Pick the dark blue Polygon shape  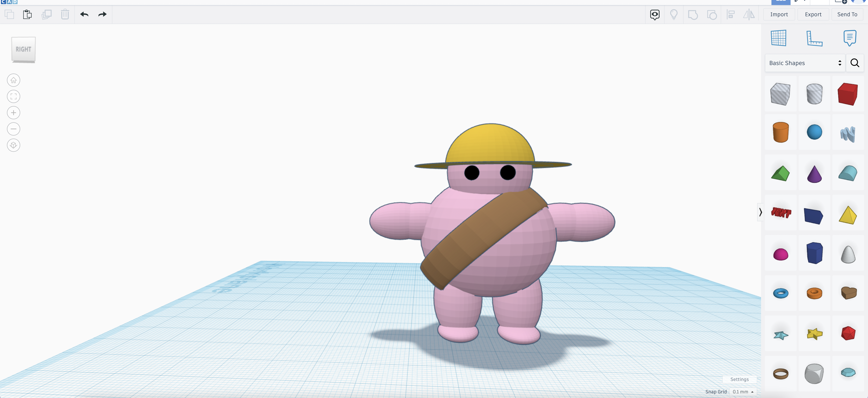(814, 253)
